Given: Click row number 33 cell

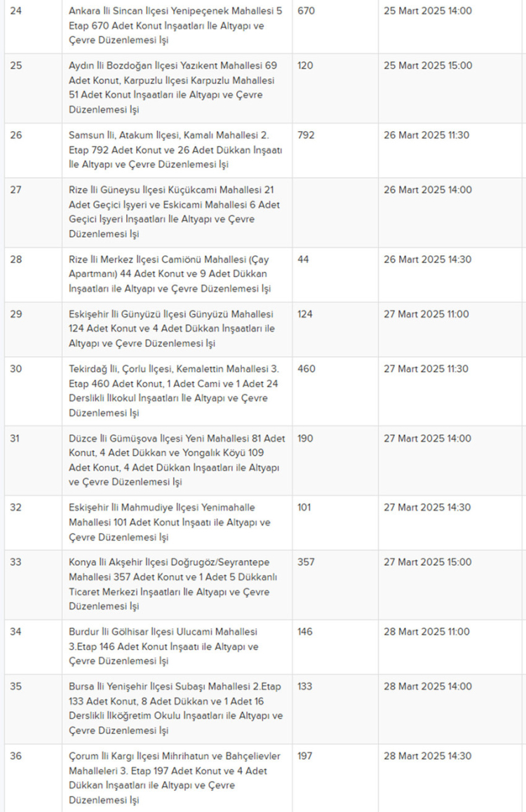Looking at the screenshot, I should point(33,585).
